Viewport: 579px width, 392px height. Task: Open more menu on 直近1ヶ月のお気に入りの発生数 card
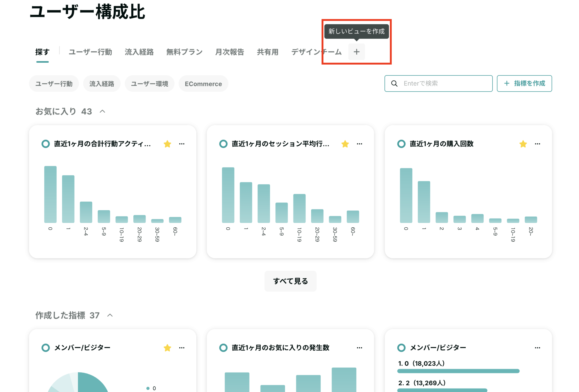(359, 348)
